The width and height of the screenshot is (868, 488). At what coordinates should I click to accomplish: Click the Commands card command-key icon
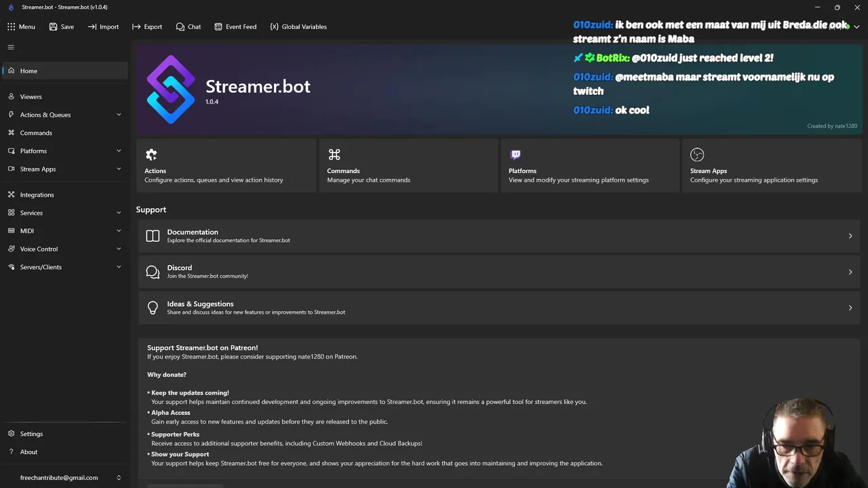click(x=334, y=155)
